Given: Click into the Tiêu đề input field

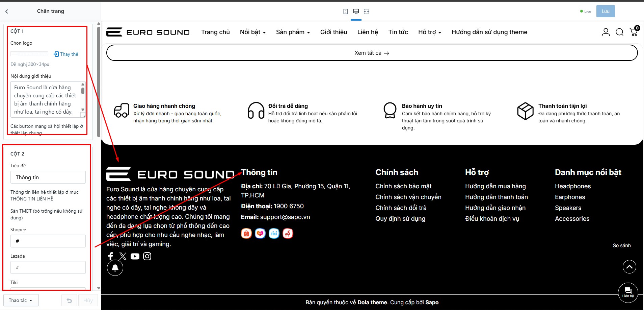Looking at the screenshot, I should tap(48, 177).
